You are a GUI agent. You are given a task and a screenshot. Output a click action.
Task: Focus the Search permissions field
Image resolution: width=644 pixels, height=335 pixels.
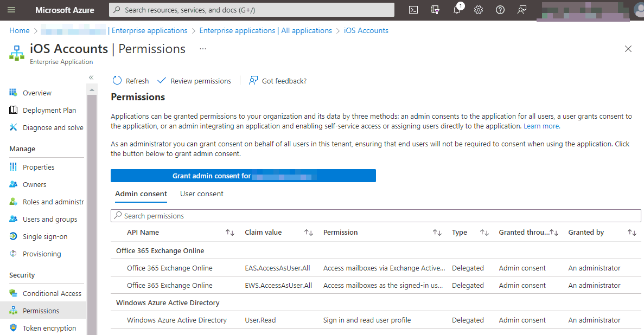pyautogui.click(x=375, y=216)
